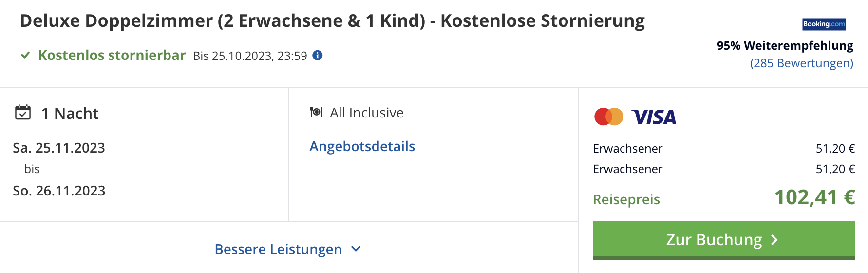This screenshot has width=868, height=273.
Task: Click the 95% Weiterempfehlung rating text
Action: pos(785,46)
